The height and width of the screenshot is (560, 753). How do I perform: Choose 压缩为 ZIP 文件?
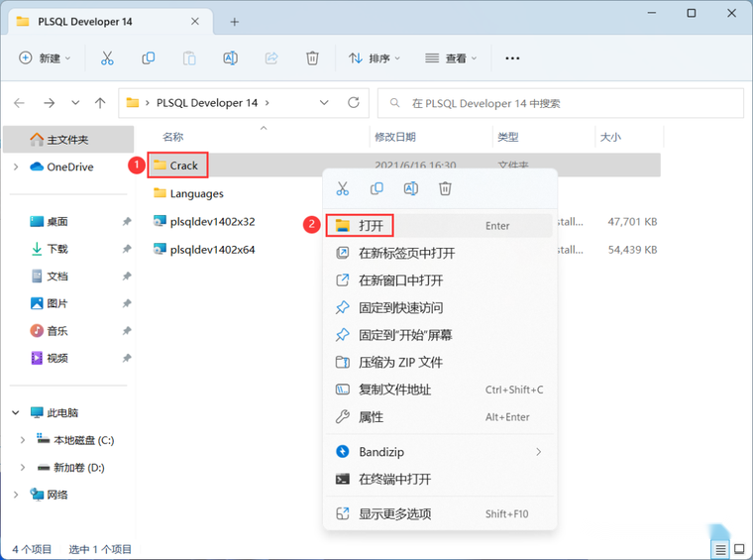[439, 362]
